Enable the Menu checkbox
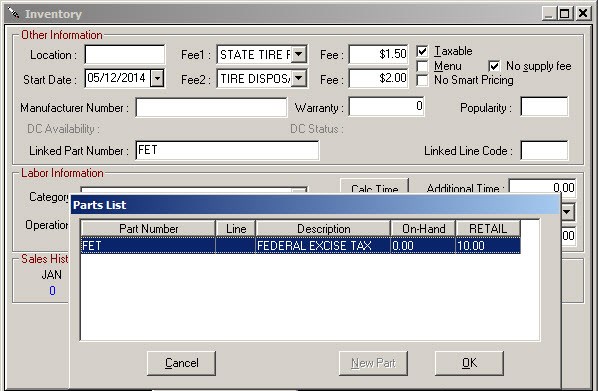The width and height of the screenshot is (598, 391). (422, 66)
